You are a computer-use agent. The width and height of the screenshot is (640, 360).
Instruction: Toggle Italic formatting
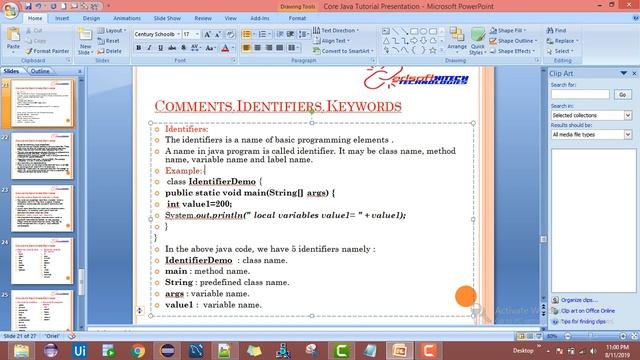[x=149, y=48]
